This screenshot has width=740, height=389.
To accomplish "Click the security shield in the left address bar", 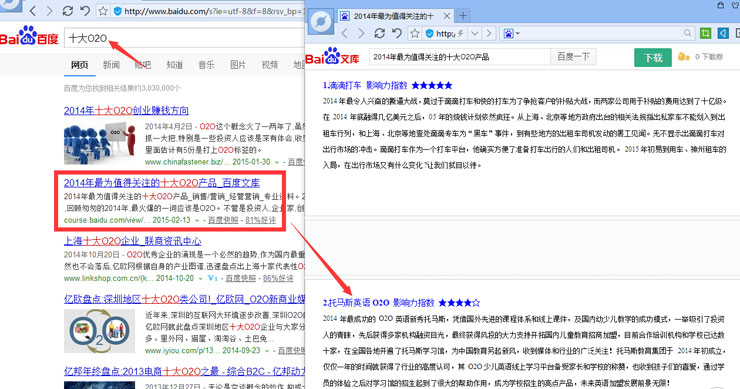I will tap(118, 11).
